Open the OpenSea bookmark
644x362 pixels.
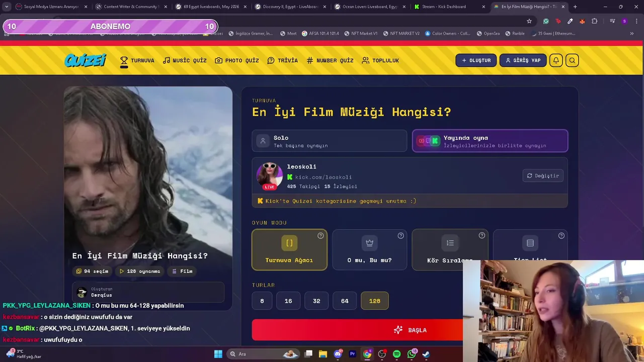tap(488, 34)
